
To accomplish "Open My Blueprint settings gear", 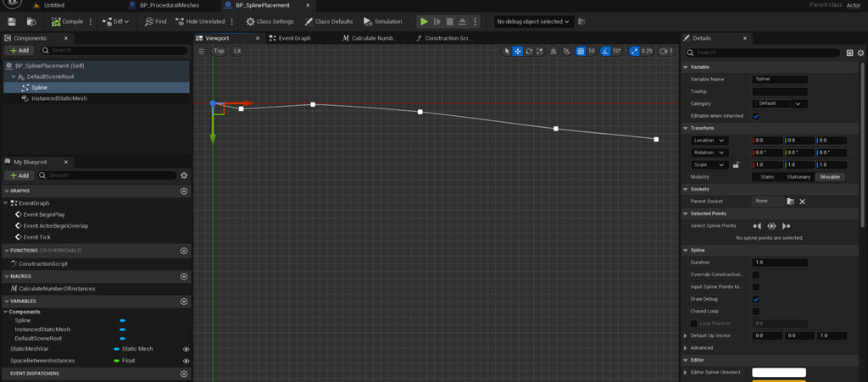I will tap(184, 175).
